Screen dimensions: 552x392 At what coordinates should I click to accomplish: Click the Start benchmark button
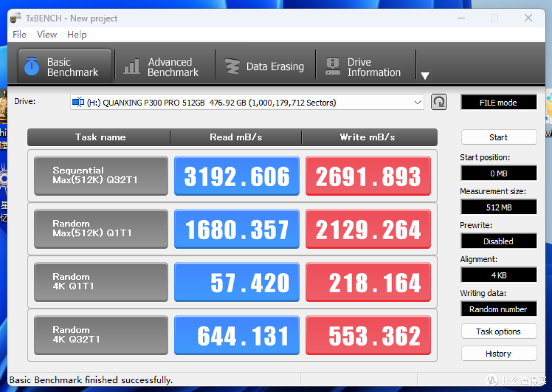499,137
